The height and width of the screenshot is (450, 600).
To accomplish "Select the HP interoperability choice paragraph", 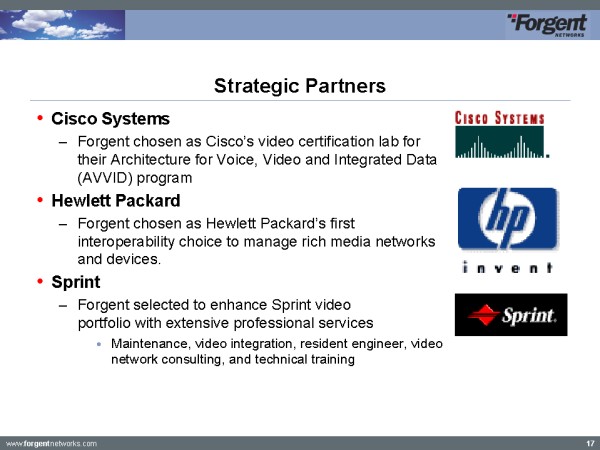I will pos(255,240).
